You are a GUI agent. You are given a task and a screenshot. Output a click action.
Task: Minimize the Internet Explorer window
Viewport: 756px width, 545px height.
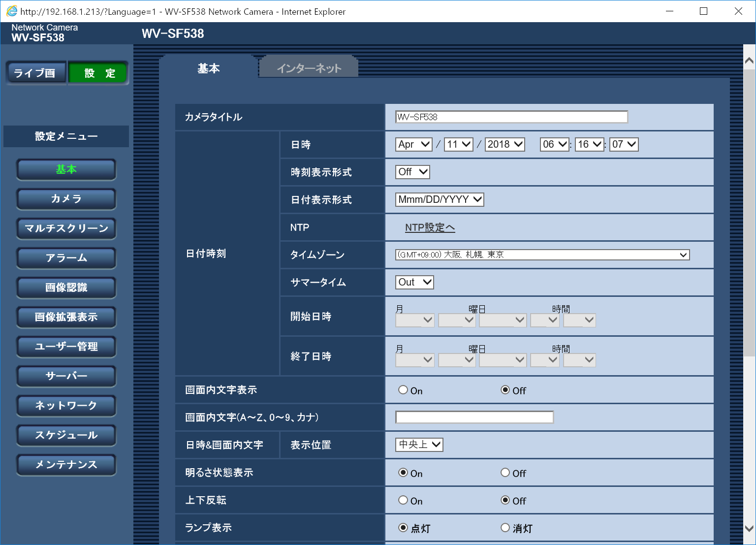tap(669, 11)
